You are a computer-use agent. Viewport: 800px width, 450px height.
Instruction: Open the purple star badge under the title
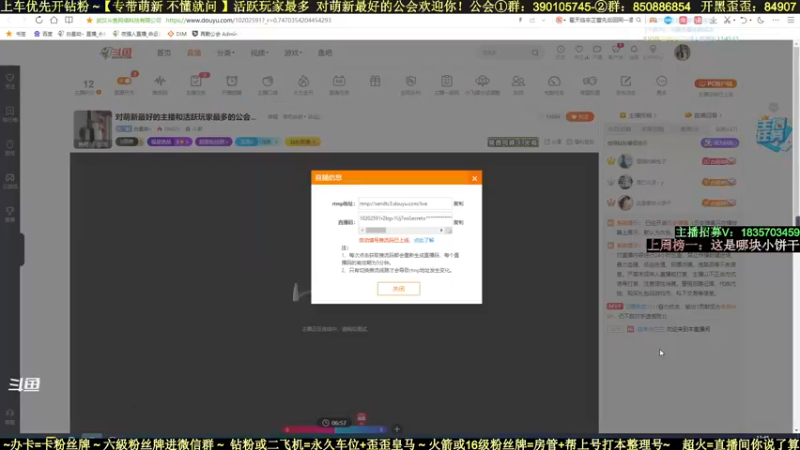pyautogui.click(x=170, y=142)
